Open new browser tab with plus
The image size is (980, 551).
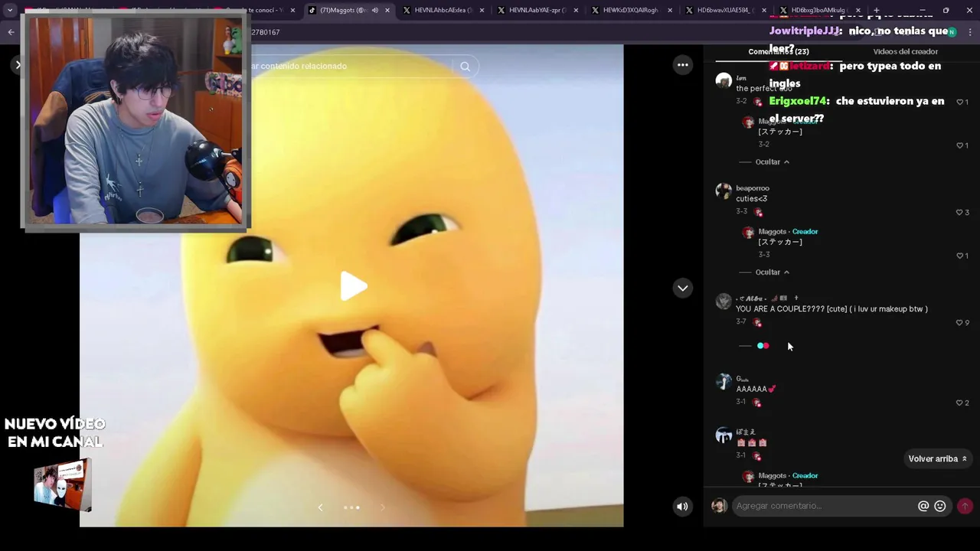(x=877, y=10)
